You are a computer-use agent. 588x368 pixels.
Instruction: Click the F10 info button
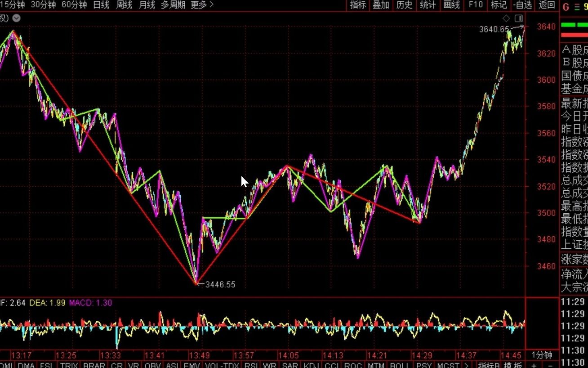coord(475,5)
